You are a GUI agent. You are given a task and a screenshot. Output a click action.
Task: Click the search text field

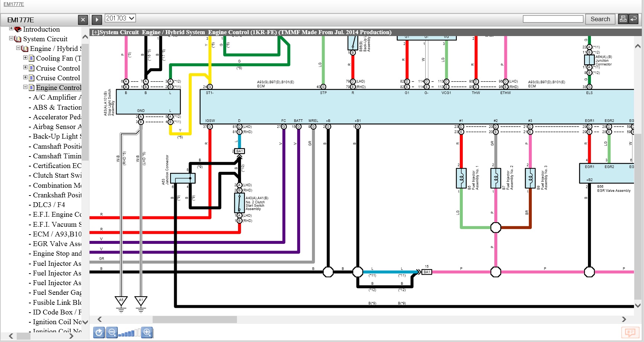click(553, 19)
